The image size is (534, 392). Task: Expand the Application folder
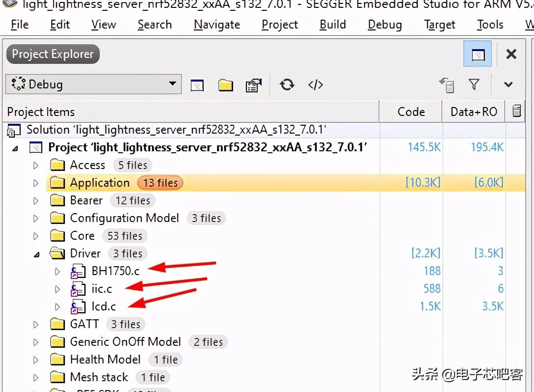click(x=36, y=183)
